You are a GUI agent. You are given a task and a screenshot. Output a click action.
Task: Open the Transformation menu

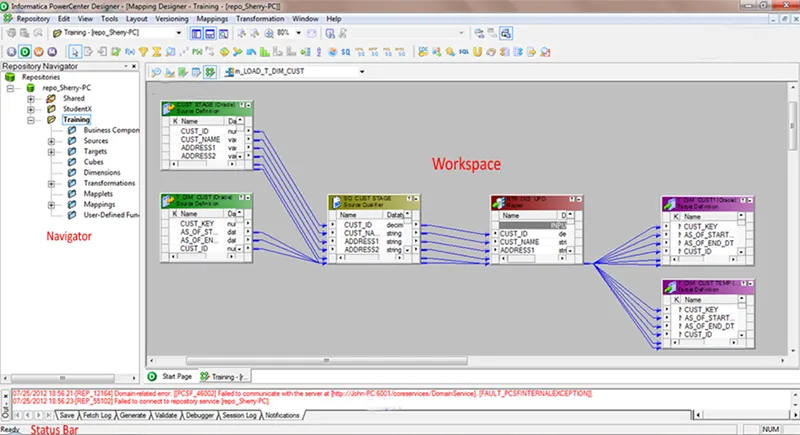pyautogui.click(x=260, y=19)
